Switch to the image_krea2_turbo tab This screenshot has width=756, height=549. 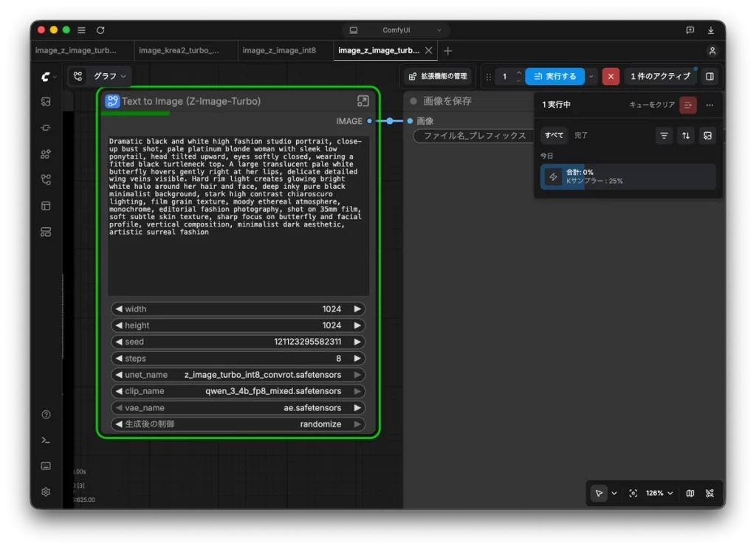[179, 50]
